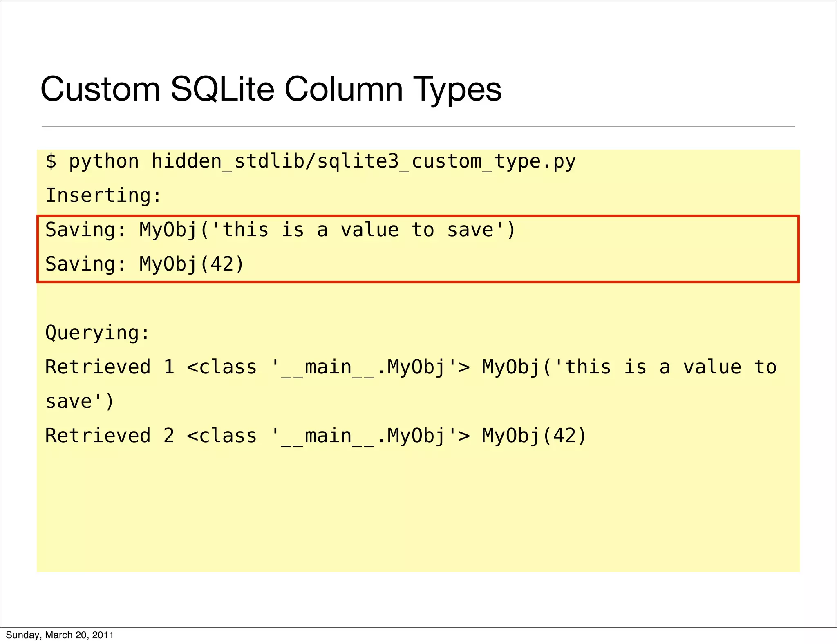Click the 'Inserting:' output line
837x644 pixels.
[104, 196]
